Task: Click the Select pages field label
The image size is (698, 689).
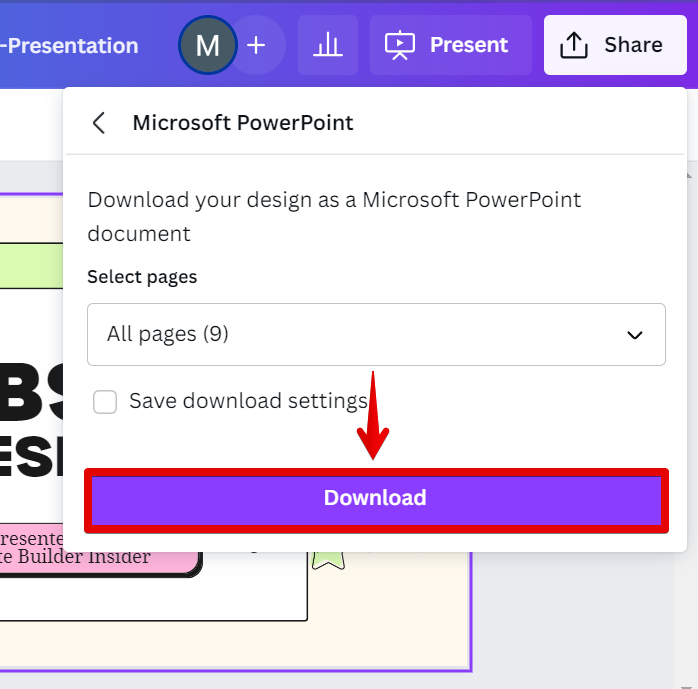Action: pos(142,277)
